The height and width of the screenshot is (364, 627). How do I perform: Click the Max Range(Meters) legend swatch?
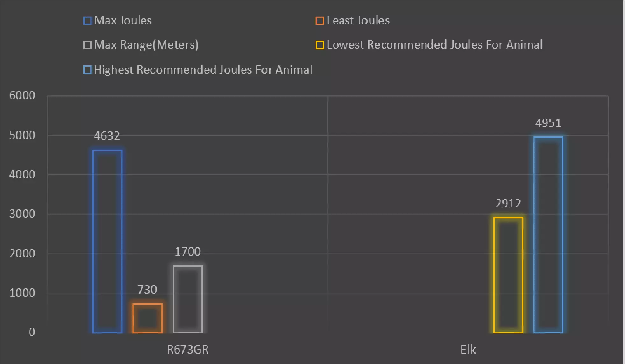[x=88, y=45]
